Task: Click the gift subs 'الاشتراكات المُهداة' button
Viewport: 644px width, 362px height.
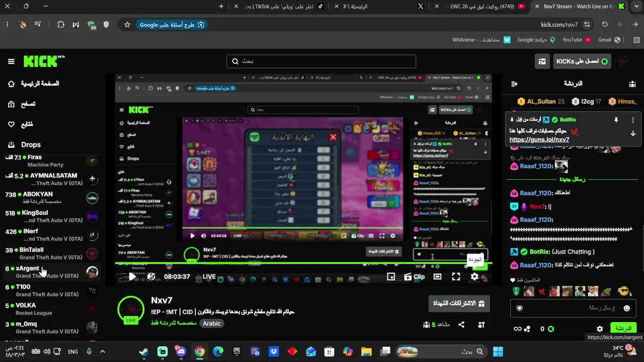Action: pos(459,304)
